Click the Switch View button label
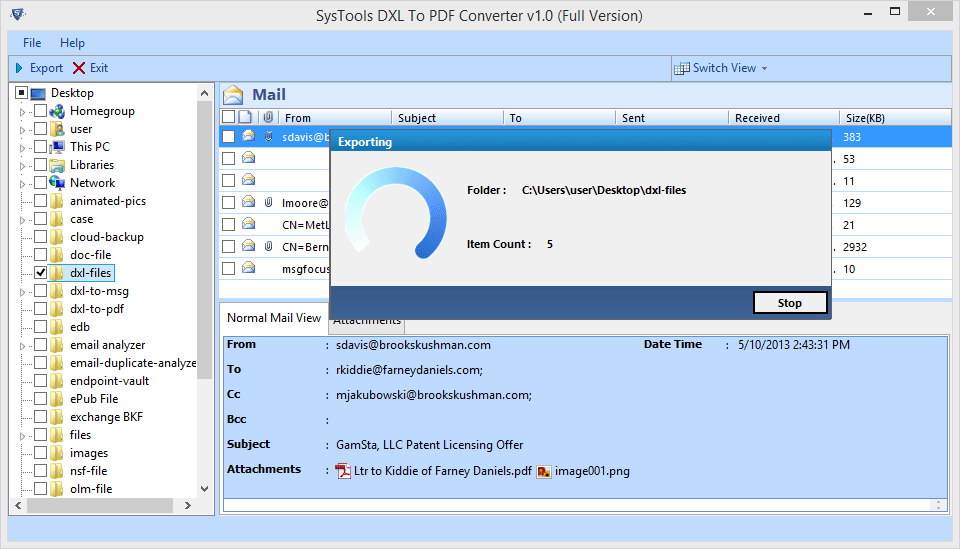Image resolution: width=960 pixels, height=549 pixels. 724,68
